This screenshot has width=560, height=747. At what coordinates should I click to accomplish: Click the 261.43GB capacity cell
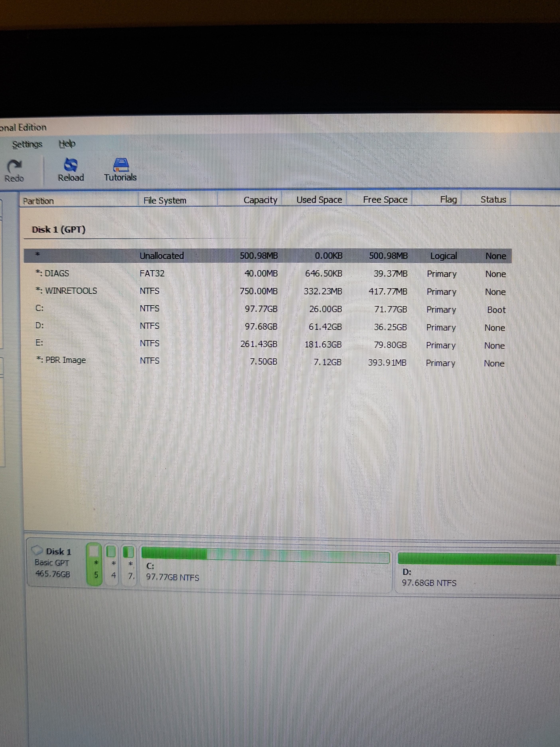259,344
